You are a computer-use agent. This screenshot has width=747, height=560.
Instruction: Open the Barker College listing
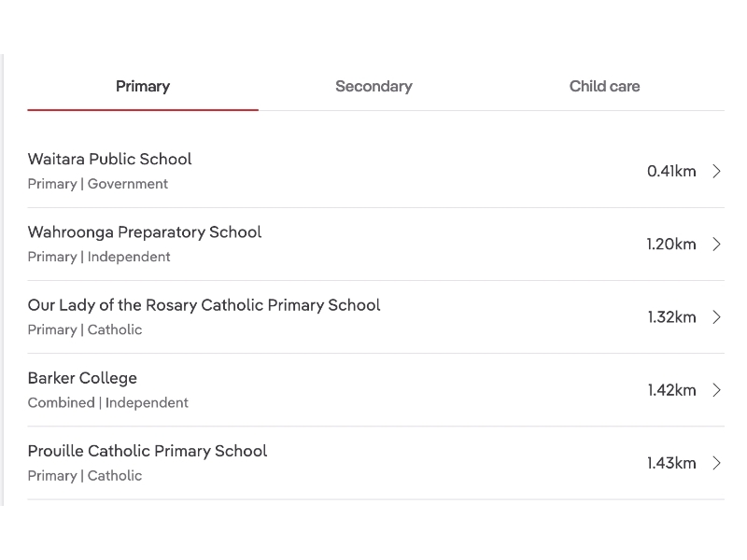82,378
